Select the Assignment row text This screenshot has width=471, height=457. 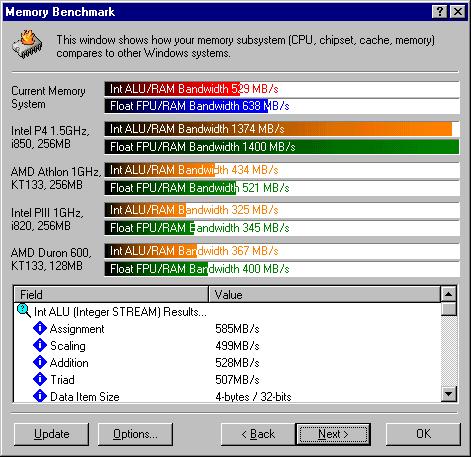(x=77, y=329)
